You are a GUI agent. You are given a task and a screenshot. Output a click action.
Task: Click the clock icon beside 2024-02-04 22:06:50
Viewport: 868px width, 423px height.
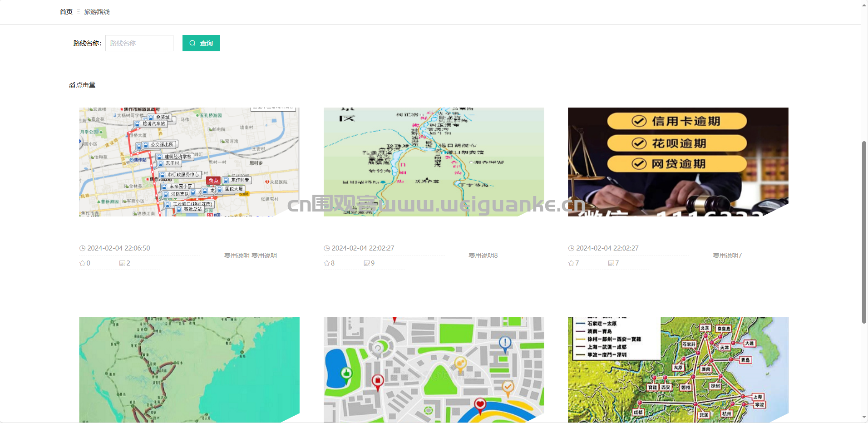pos(82,248)
